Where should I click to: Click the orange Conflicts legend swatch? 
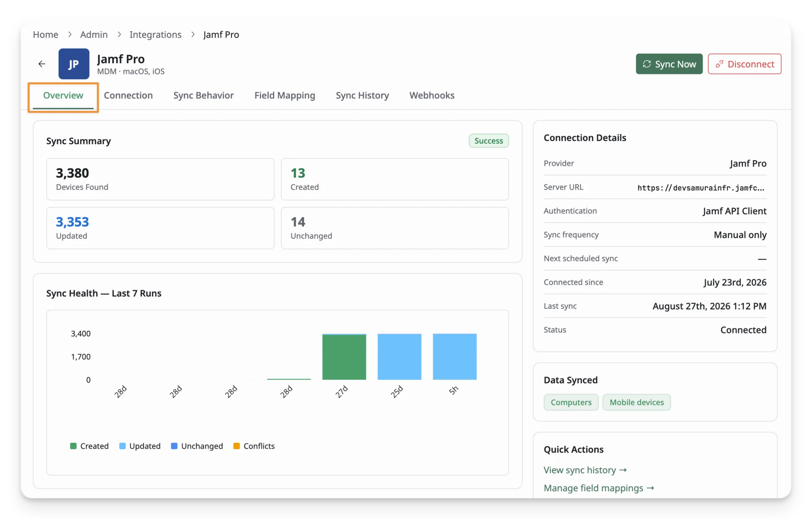[237, 446]
